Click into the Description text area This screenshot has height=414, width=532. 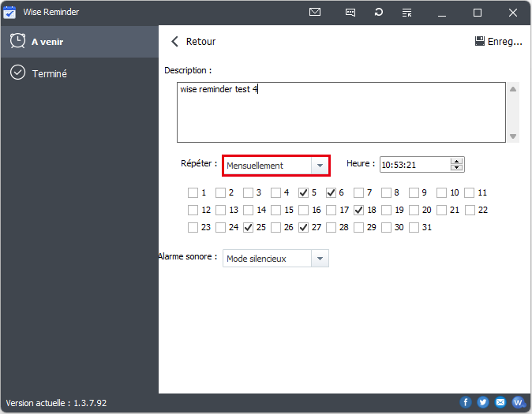click(341, 112)
